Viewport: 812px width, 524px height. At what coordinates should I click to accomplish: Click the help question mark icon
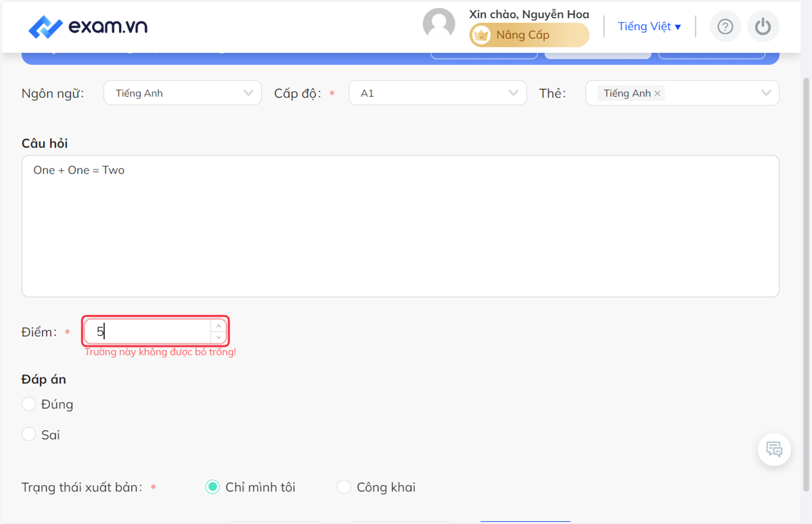click(725, 26)
